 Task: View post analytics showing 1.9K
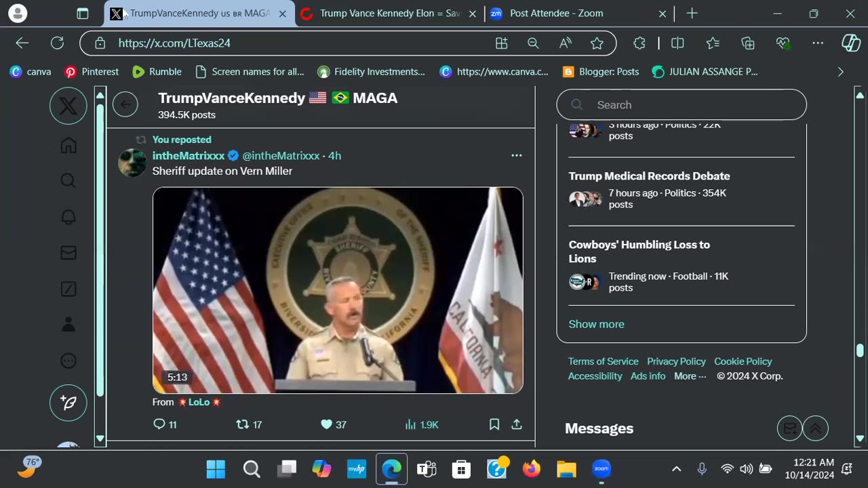[422, 424]
